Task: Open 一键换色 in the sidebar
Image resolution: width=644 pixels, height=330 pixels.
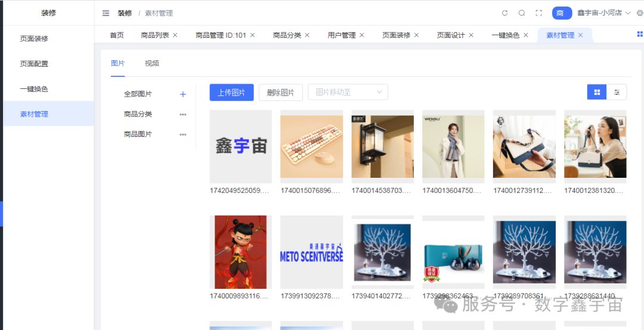Action: pyautogui.click(x=48, y=89)
